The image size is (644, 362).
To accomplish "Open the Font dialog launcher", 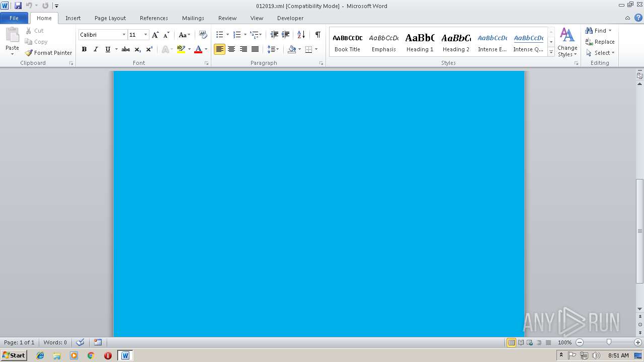I will (207, 63).
